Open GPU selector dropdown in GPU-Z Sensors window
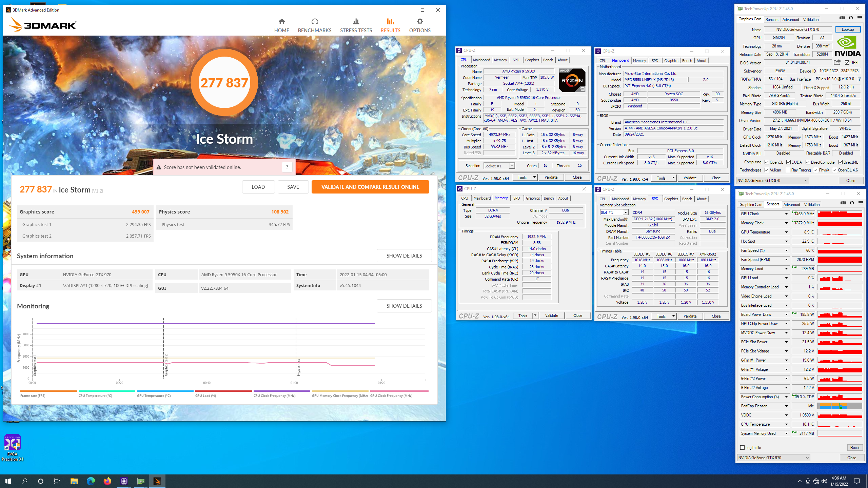Image resolution: width=868 pixels, height=488 pixels. (x=773, y=458)
